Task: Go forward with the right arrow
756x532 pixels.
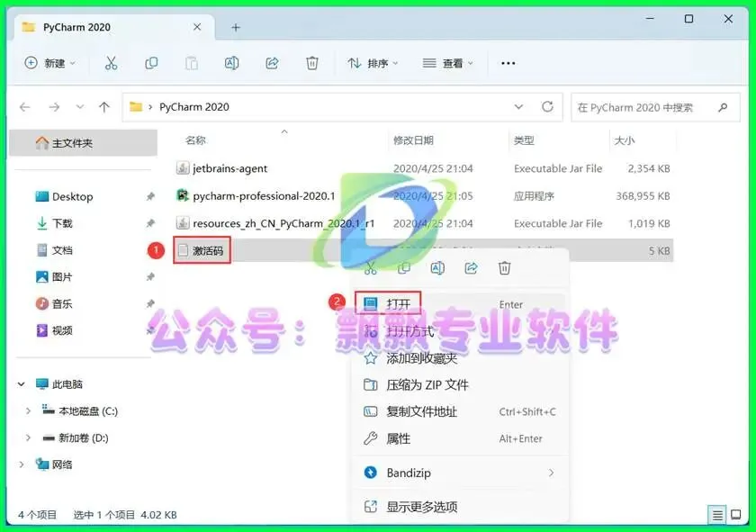Action: (54, 107)
